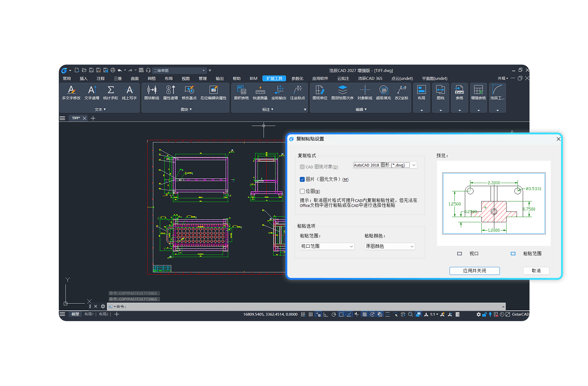Choose the 超级填充 super hatch tool

[x=383, y=92]
